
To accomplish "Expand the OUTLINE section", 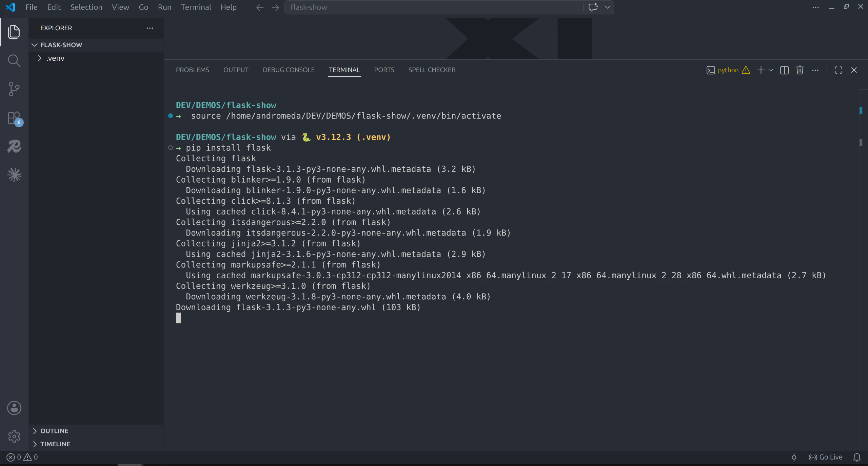I will pyautogui.click(x=96, y=431).
